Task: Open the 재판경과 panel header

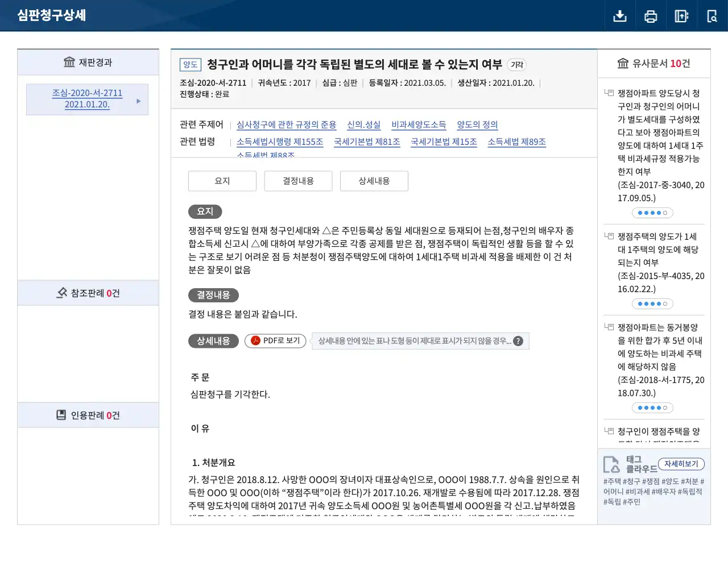Action: click(x=88, y=62)
